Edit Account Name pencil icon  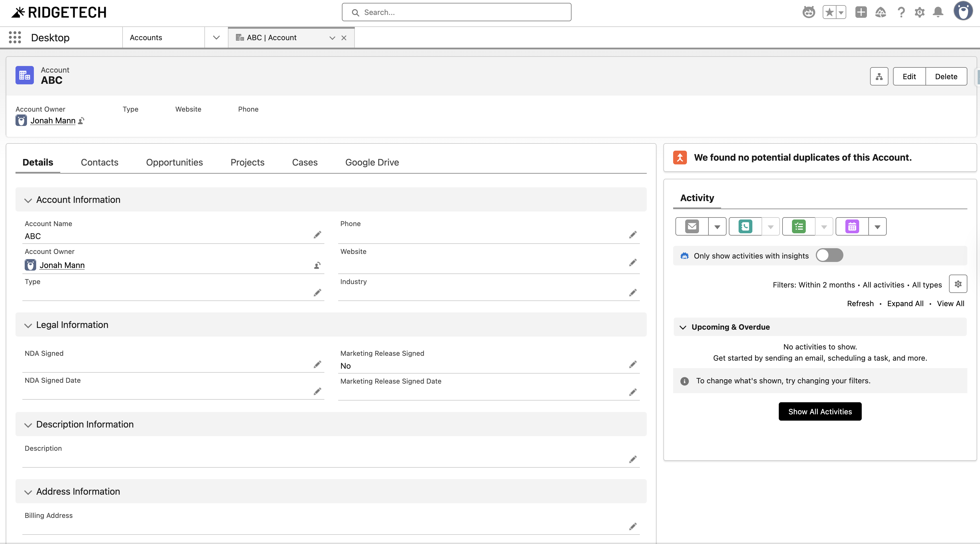click(317, 234)
